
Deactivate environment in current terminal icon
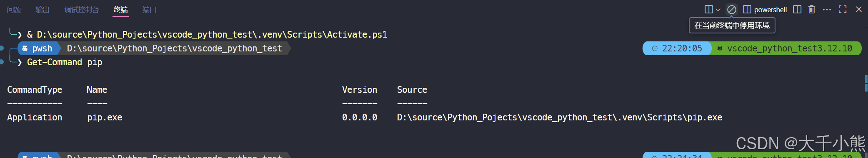click(731, 10)
